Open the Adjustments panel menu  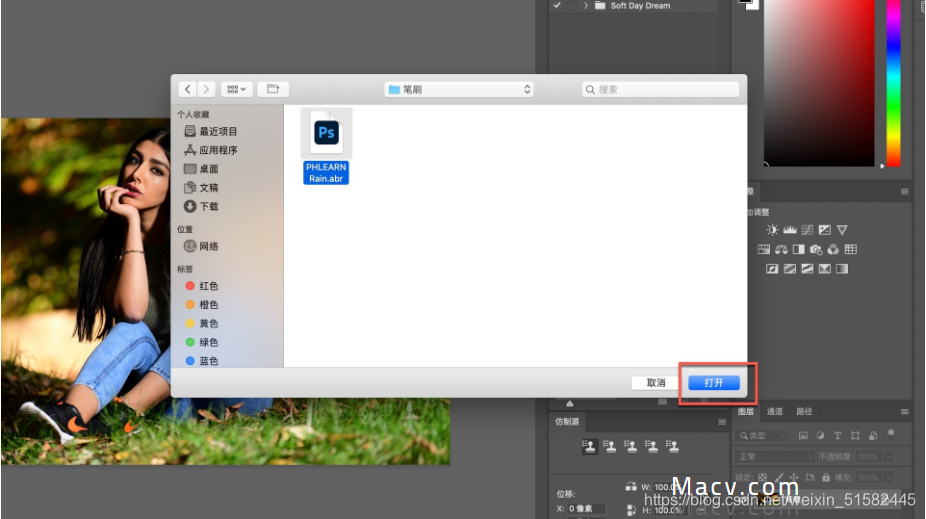904,191
